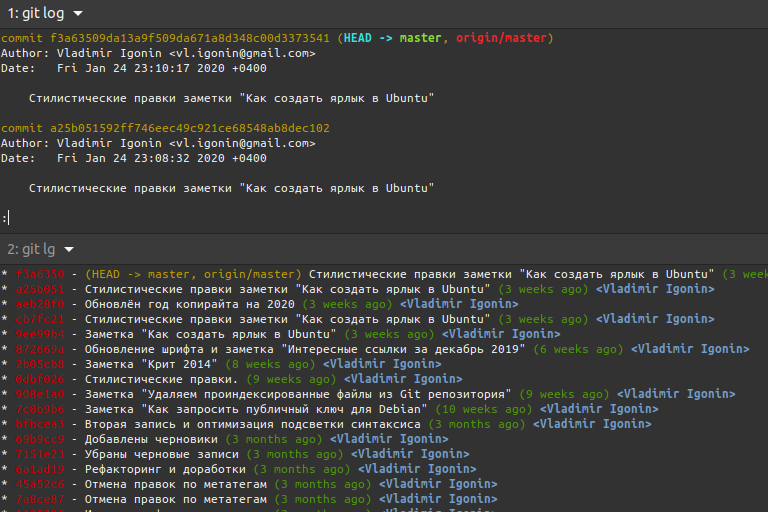Select the '2: git lg' terminal tab title
The image size is (768, 512).
tap(31, 249)
